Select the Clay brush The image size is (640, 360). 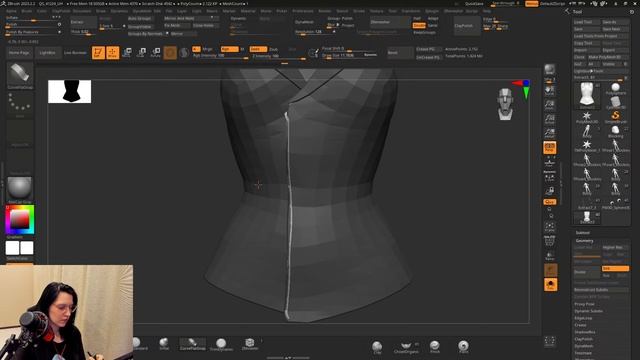click(x=377, y=347)
